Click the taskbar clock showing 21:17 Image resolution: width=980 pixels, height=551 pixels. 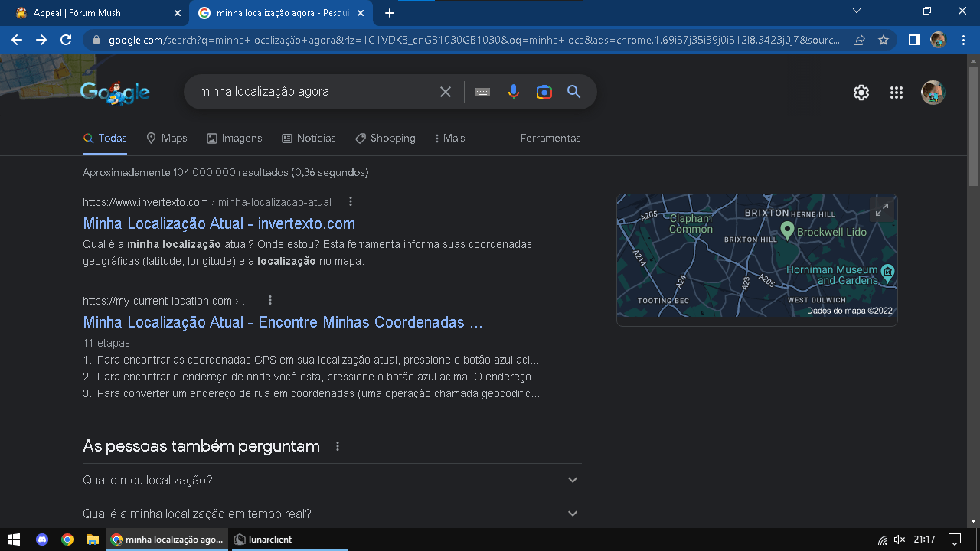pos(924,540)
